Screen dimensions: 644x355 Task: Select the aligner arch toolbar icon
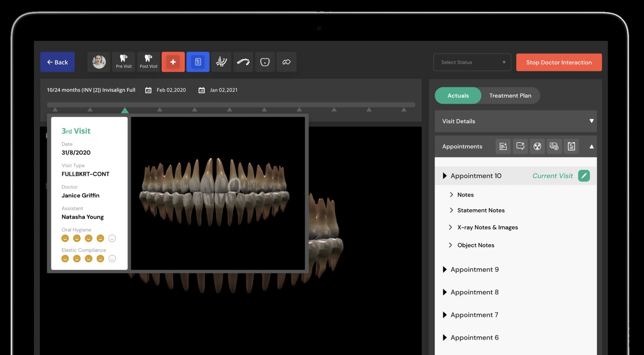pos(243,62)
